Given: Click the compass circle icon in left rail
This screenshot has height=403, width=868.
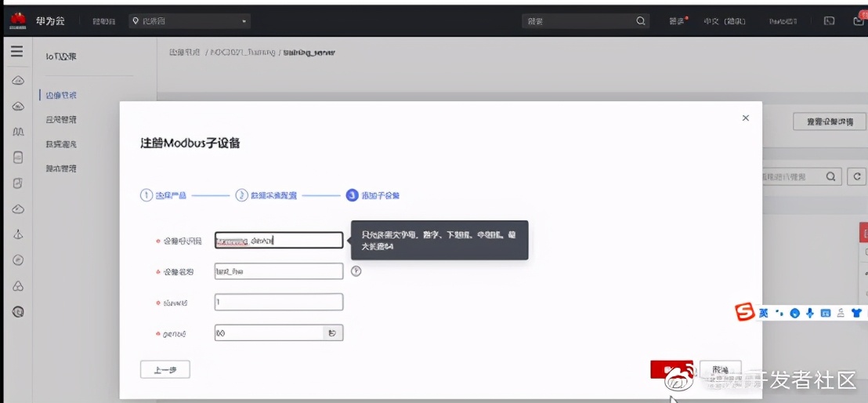Looking at the screenshot, I should coord(18,260).
